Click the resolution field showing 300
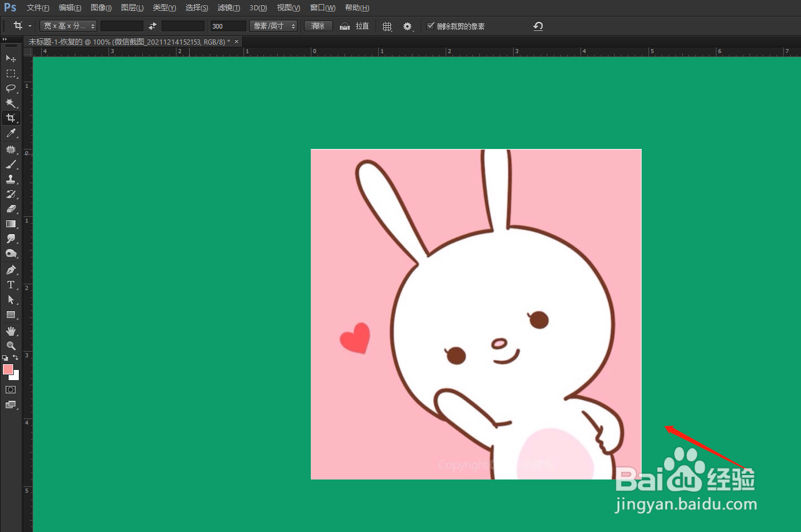Viewport: 801px width, 532px height. click(x=228, y=26)
